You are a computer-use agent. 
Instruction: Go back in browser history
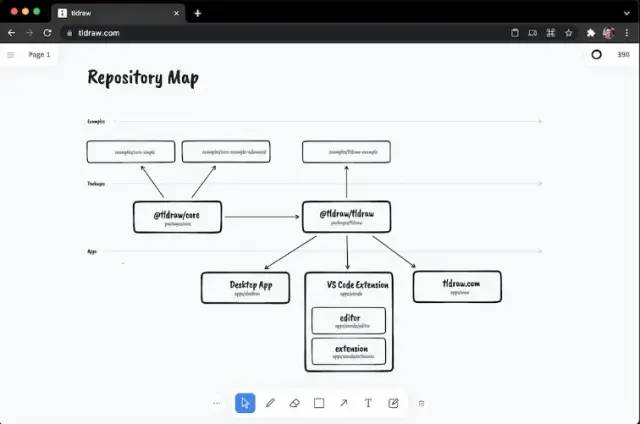click(11, 33)
